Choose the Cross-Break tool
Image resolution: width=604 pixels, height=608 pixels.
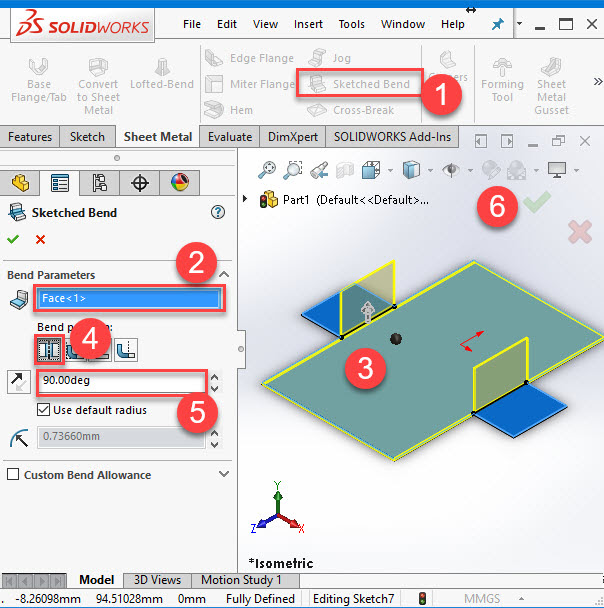click(x=350, y=110)
